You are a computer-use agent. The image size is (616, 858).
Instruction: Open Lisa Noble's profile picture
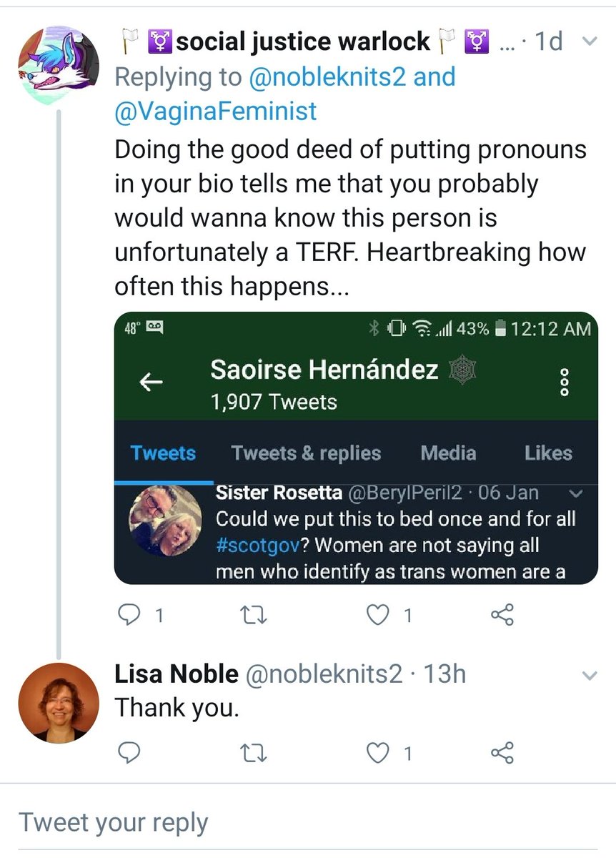pyautogui.click(x=58, y=702)
